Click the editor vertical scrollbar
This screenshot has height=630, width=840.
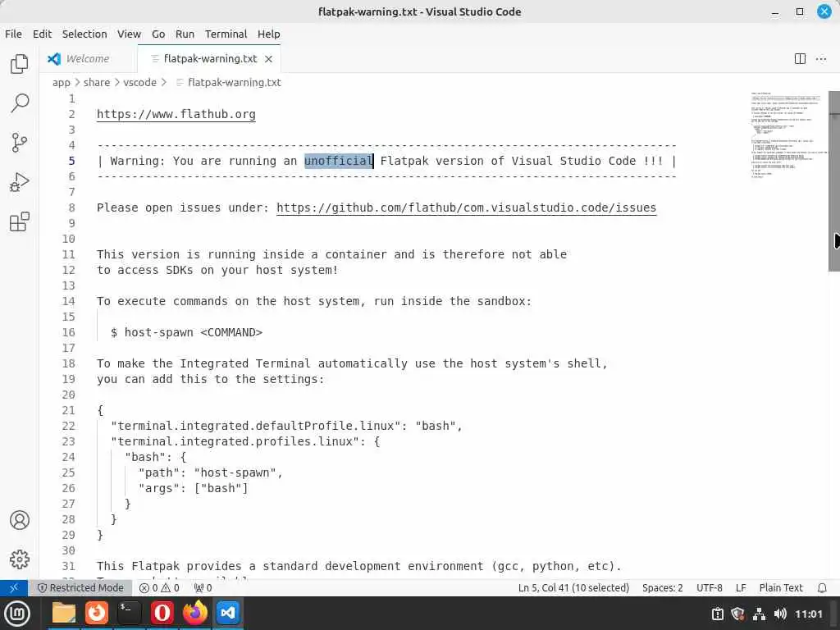(834, 181)
